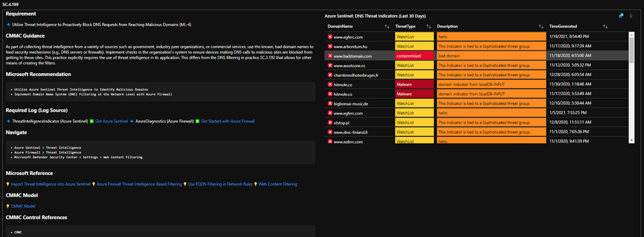This screenshot has width=644, height=237.
Task: Click red X icon beside www.arboretum.hu
Action: click(330, 46)
